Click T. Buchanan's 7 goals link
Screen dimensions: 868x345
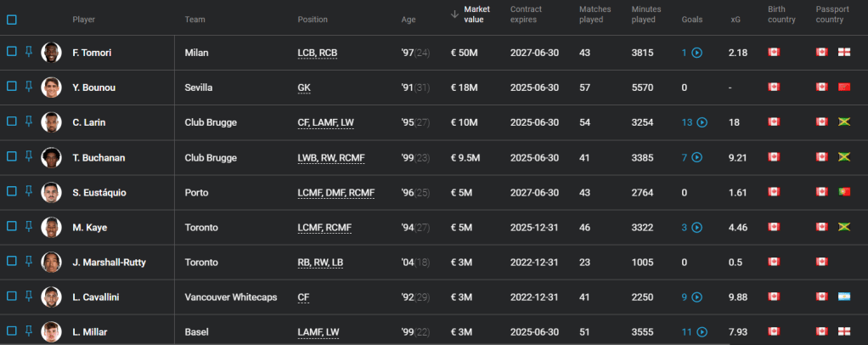685,157
